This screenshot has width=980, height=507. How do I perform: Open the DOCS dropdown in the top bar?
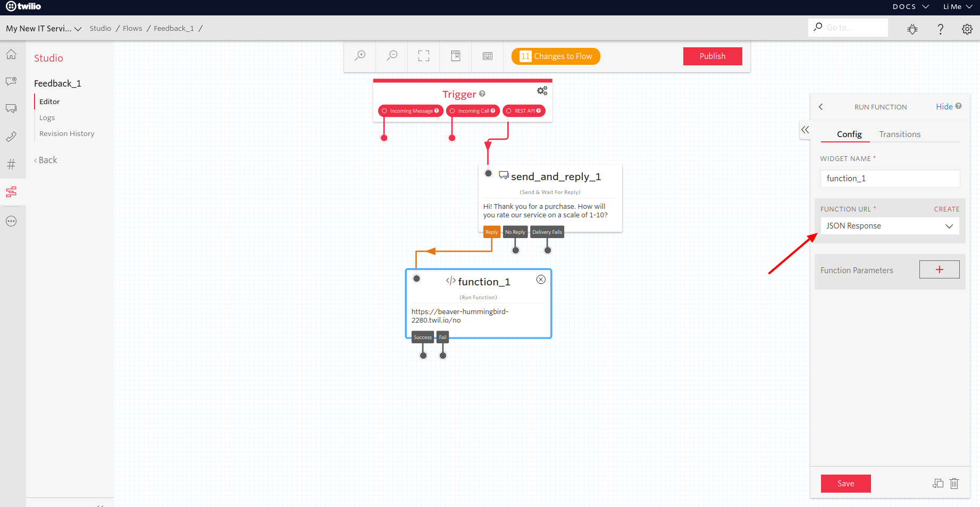click(x=910, y=7)
